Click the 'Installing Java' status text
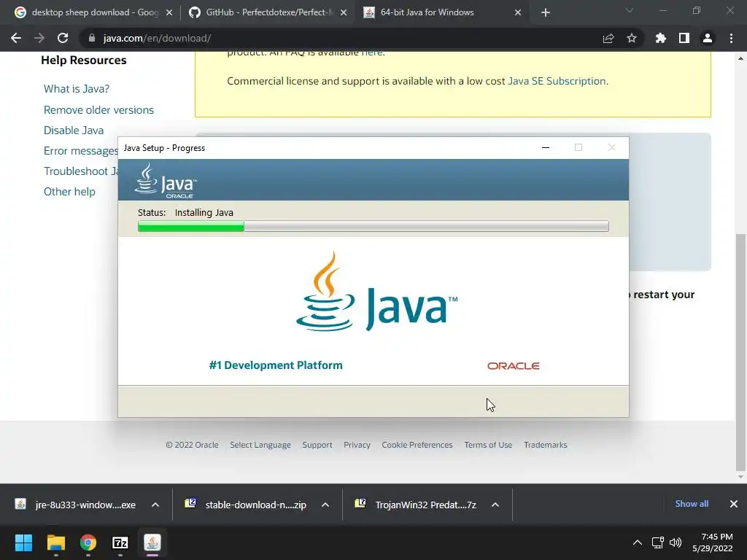The height and width of the screenshot is (560, 747). coord(204,212)
